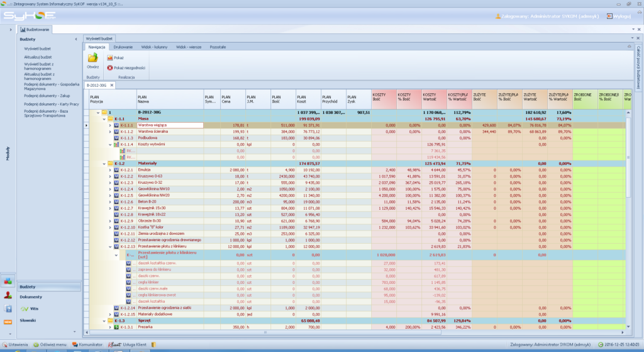
Task: Click Pokaż niezgodności red cross icon
Action: coord(109,68)
